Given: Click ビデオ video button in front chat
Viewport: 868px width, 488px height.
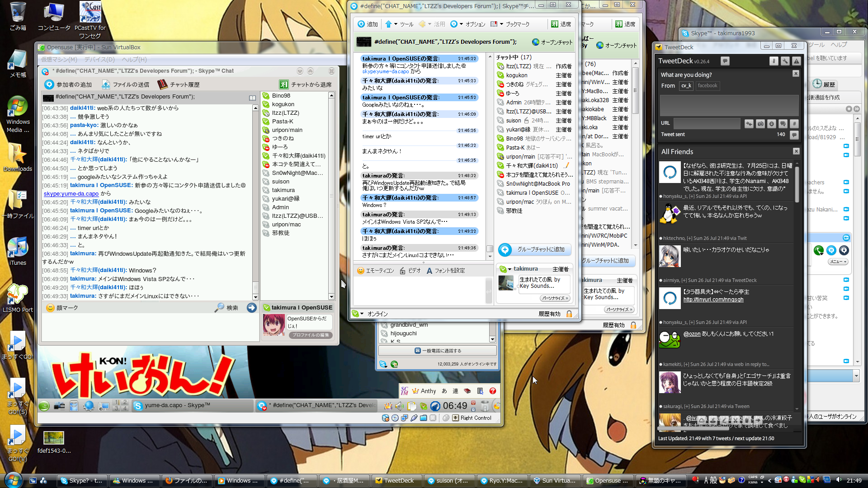Looking at the screenshot, I should point(410,271).
